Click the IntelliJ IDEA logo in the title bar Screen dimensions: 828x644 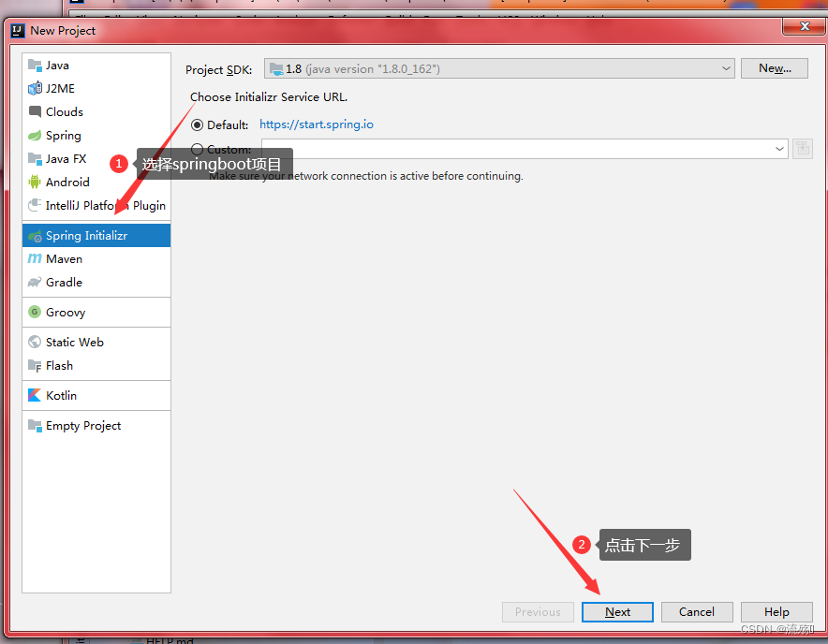pyautogui.click(x=18, y=31)
